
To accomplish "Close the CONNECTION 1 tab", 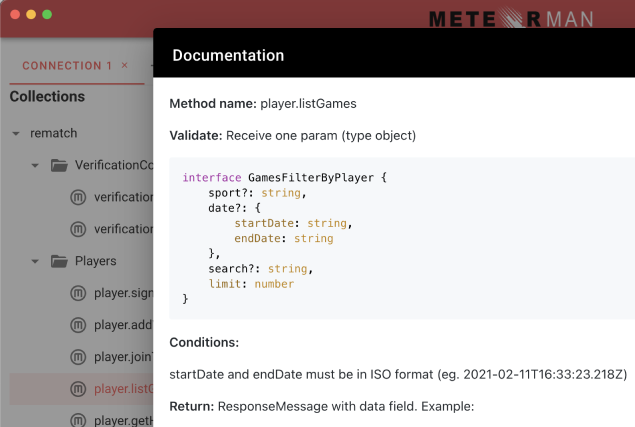I will click(x=124, y=66).
